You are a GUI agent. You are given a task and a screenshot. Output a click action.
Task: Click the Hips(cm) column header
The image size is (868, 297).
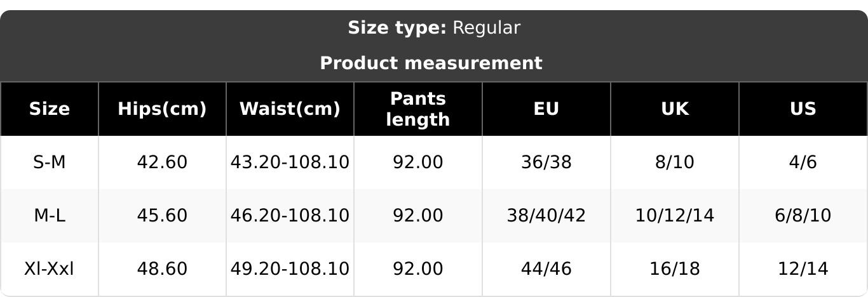click(x=162, y=109)
